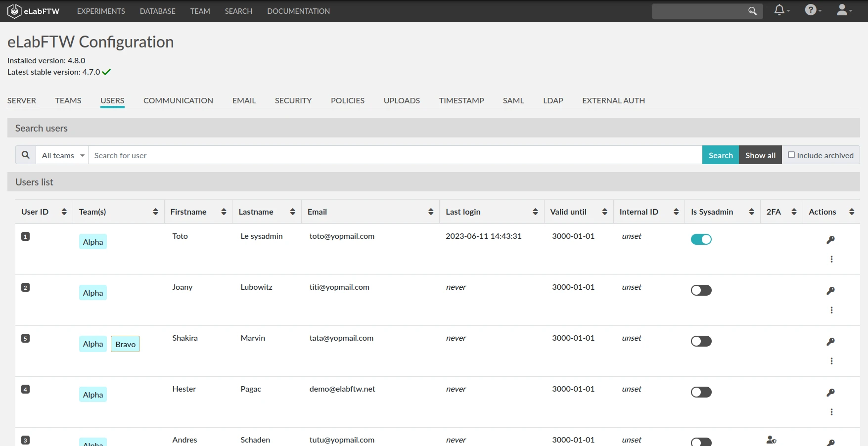Viewport: 868px width, 446px height.
Task: Select last login 2023-06-11 14:43:31
Action: click(x=484, y=236)
